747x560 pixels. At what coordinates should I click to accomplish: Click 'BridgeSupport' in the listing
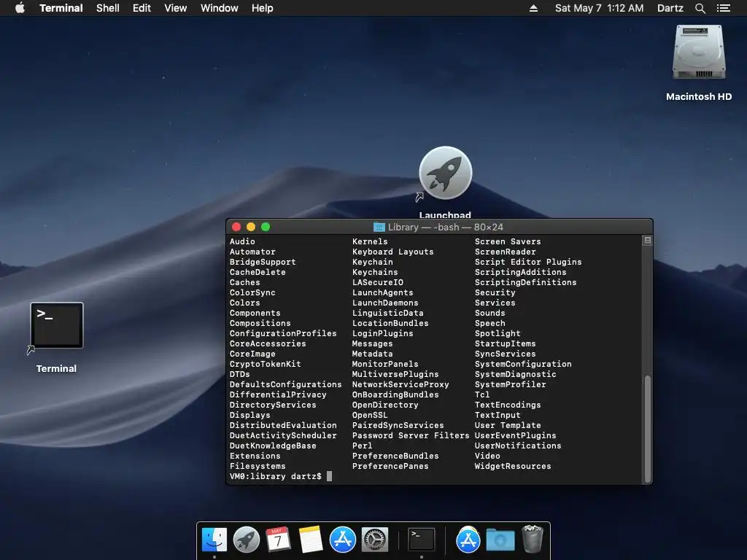263,262
